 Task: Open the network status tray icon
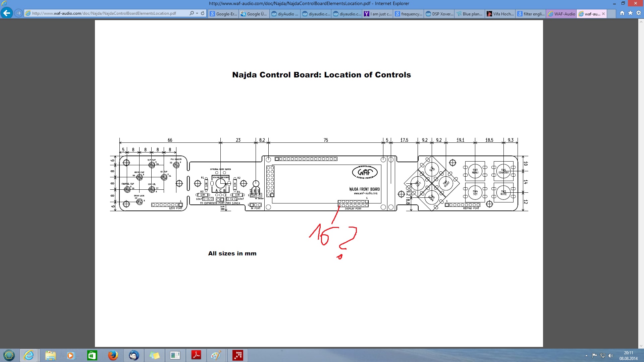tap(603, 356)
